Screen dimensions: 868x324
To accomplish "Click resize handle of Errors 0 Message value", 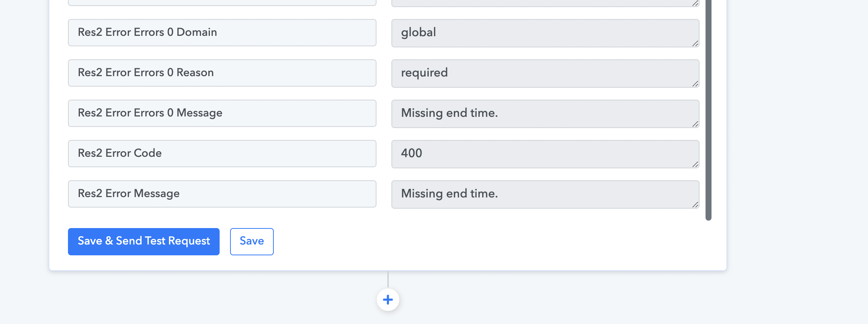I will [695, 124].
